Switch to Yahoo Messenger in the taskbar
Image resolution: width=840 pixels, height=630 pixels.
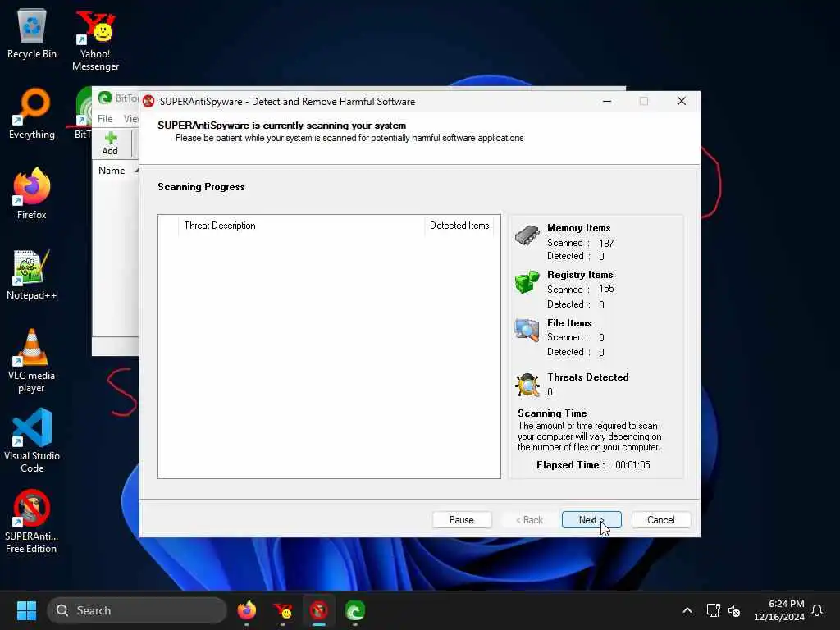pos(283,610)
